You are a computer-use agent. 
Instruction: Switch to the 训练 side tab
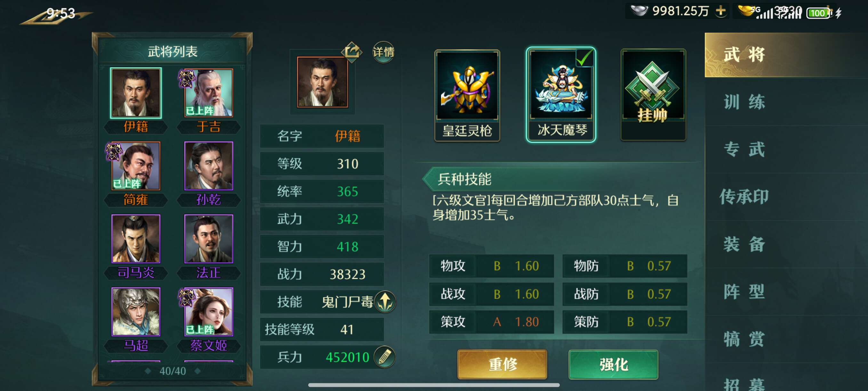744,102
